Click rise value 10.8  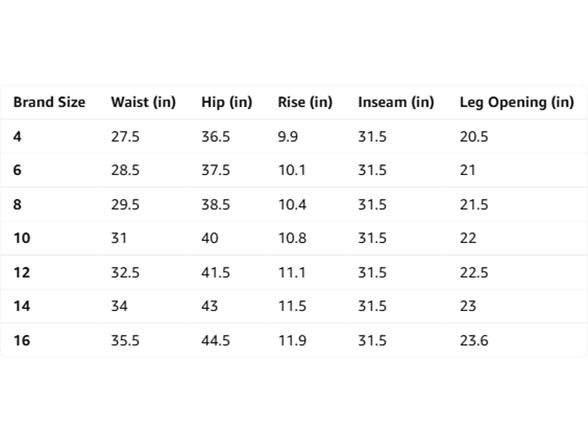(x=292, y=238)
